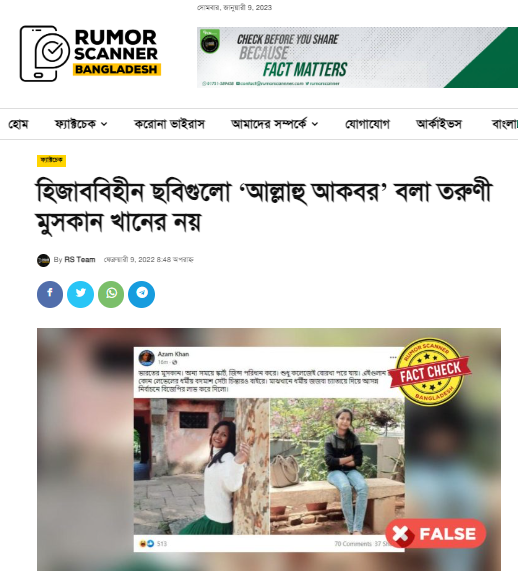Click the RS Team author link

click(x=80, y=260)
